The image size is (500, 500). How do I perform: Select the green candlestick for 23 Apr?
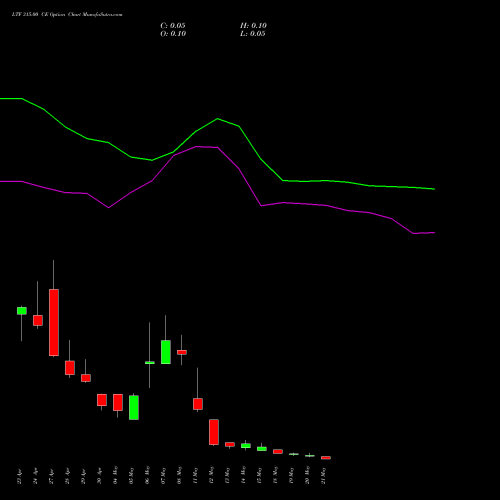(22, 311)
